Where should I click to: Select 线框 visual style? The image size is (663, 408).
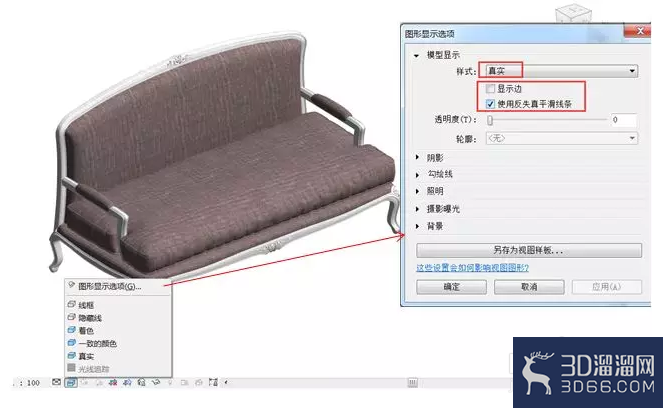click(x=86, y=305)
